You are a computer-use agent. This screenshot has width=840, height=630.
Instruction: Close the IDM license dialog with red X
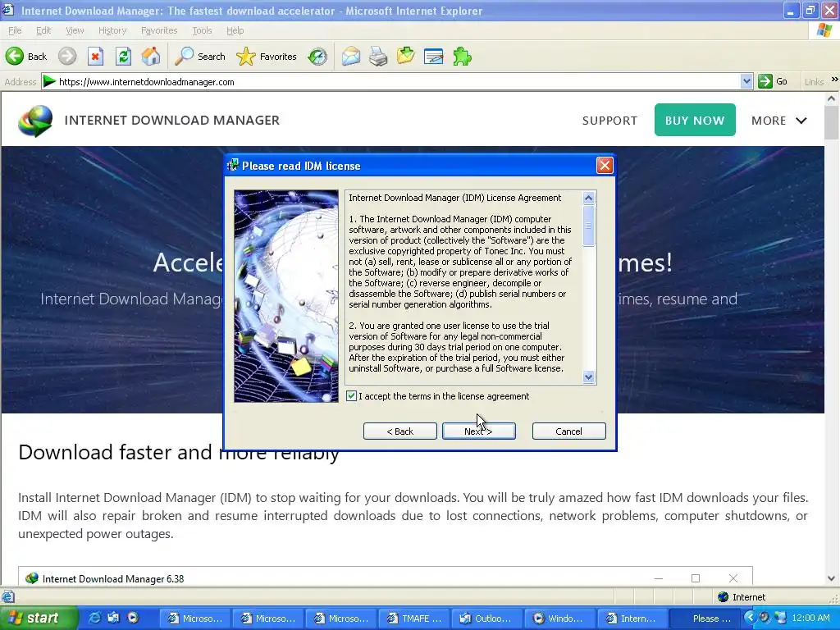tap(605, 166)
